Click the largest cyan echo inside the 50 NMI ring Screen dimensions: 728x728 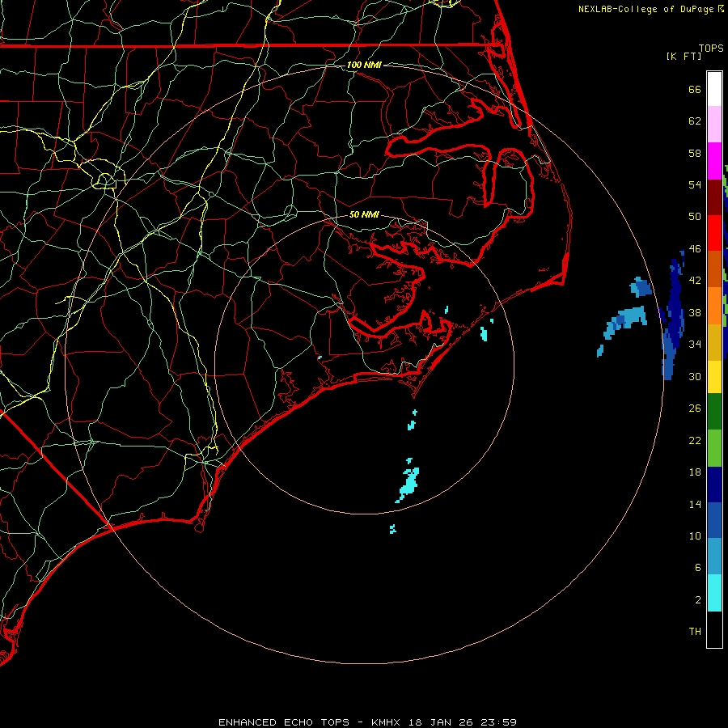click(x=408, y=485)
